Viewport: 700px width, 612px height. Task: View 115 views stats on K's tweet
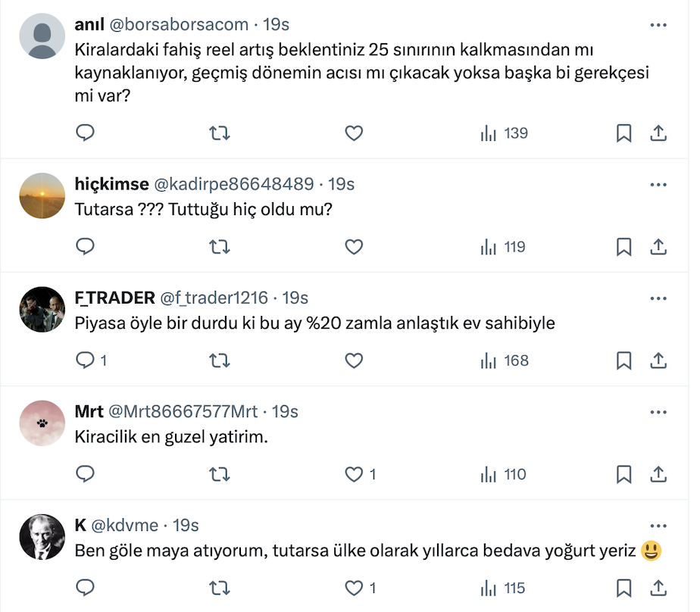tap(503, 588)
